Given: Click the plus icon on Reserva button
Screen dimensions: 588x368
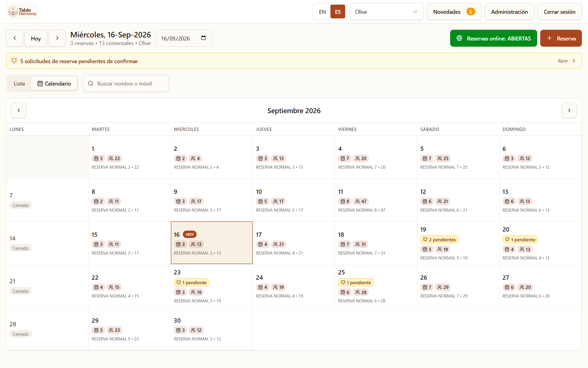Looking at the screenshot, I should (x=549, y=38).
